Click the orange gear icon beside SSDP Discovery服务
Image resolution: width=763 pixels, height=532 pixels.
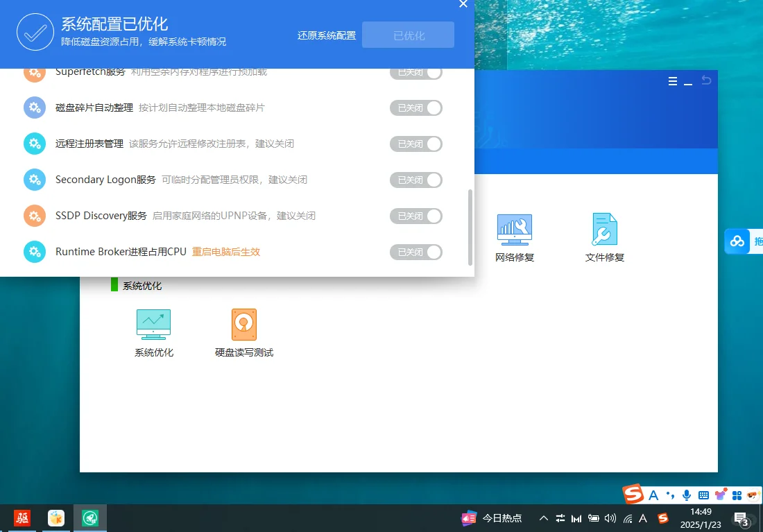click(35, 216)
